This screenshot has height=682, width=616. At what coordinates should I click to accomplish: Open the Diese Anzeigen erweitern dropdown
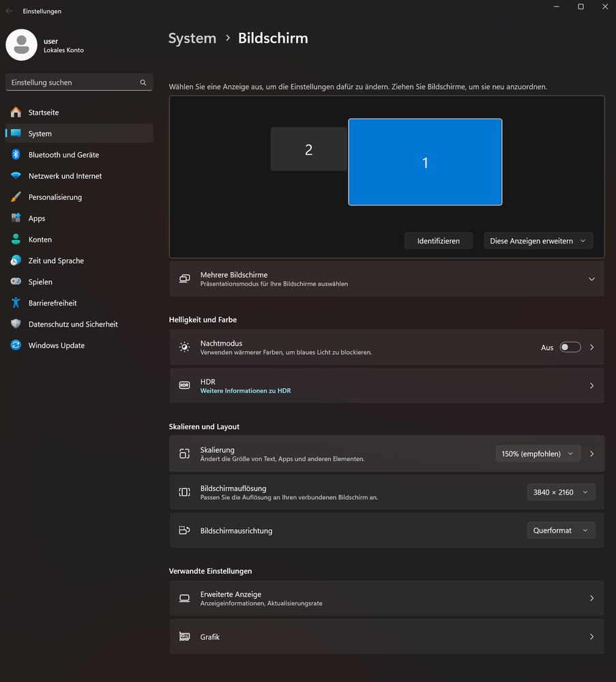click(x=538, y=241)
